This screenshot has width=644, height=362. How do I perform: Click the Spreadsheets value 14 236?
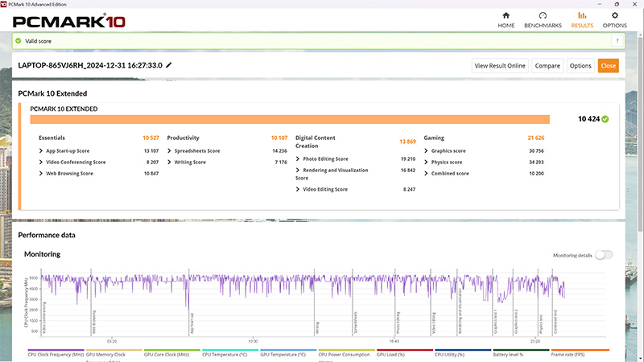tap(279, 150)
